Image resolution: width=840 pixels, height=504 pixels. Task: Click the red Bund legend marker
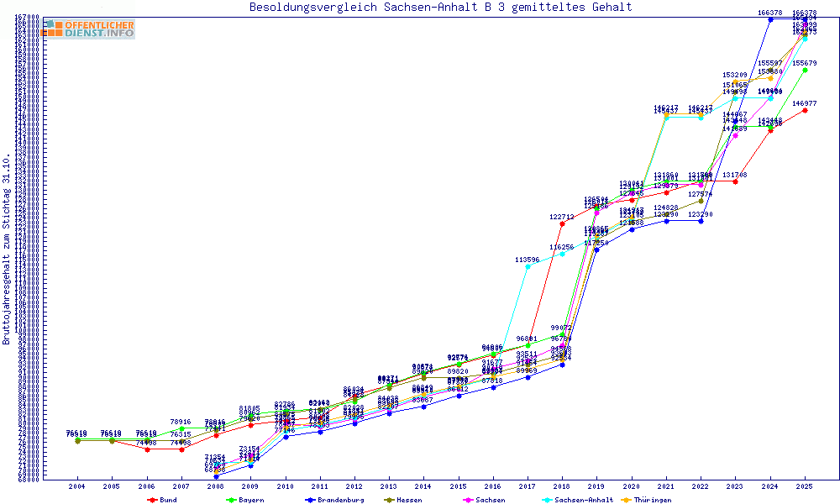tap(152, 500)
